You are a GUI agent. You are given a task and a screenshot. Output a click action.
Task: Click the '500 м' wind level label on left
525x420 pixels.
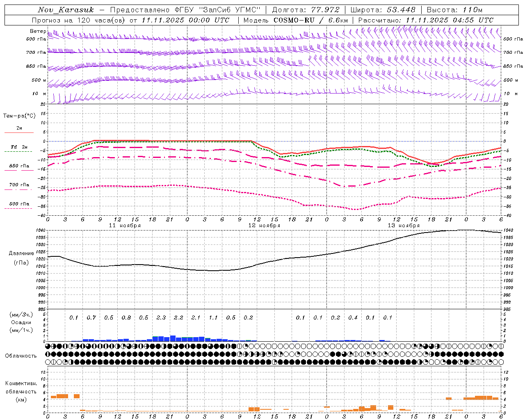tap(39, 80)
